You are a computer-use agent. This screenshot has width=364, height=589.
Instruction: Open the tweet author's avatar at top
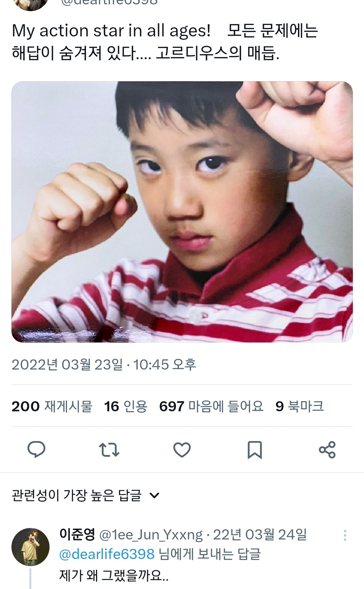(x=30, y=3)
